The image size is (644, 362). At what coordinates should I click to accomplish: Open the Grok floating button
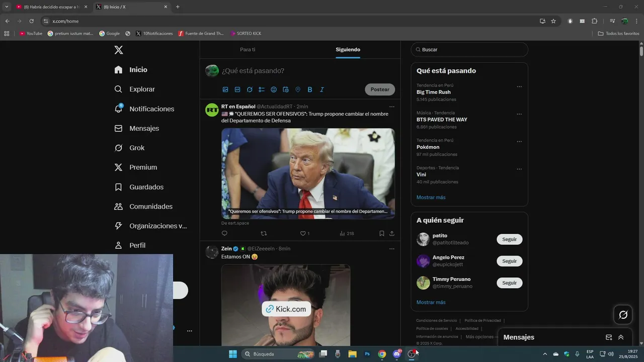(623, 315)
